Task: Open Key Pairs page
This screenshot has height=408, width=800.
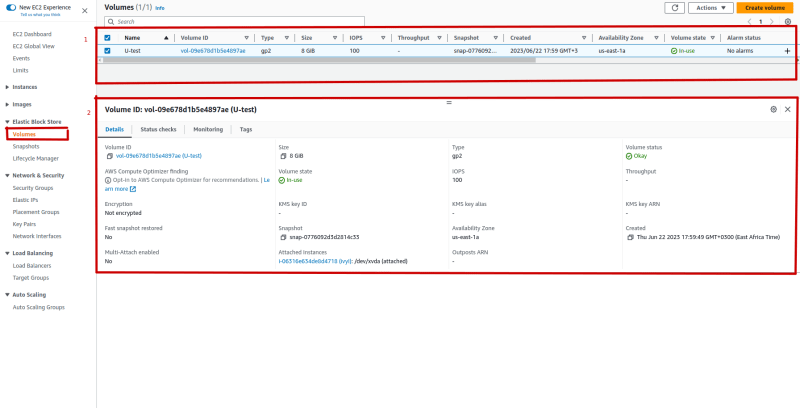Action: tap(24, 224)
